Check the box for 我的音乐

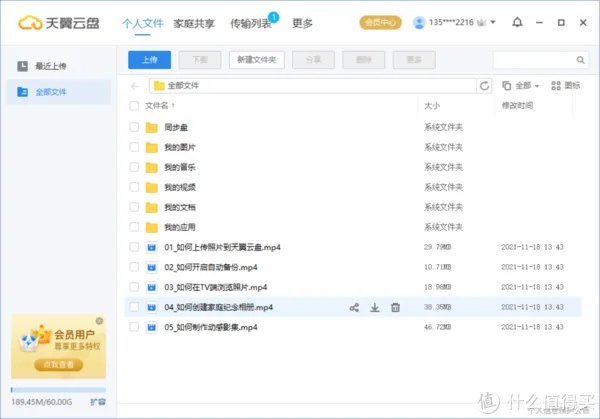(x=134, y=167)
